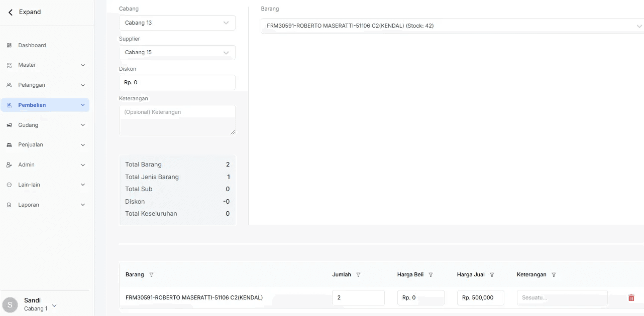Click the Harga Jual Rp. 500,000 field
Screen dimensions: 644x316
point(481,297)
